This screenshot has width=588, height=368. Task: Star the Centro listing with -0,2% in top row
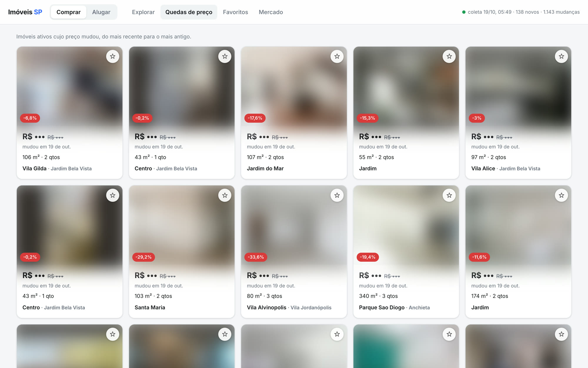pyautogui.click(x=225, y=56)
